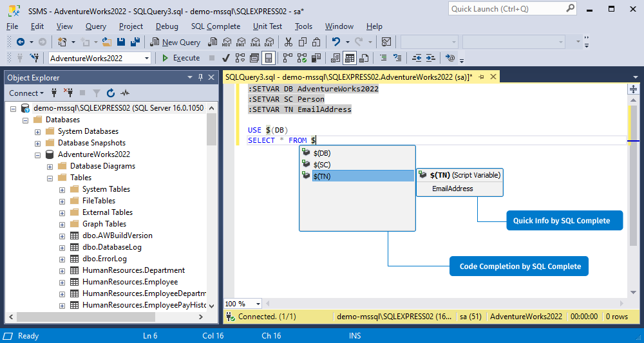Click the Object Explorer disconnect icon
The height and width of the screenshot is (343, 644).
tap(68, 93)
